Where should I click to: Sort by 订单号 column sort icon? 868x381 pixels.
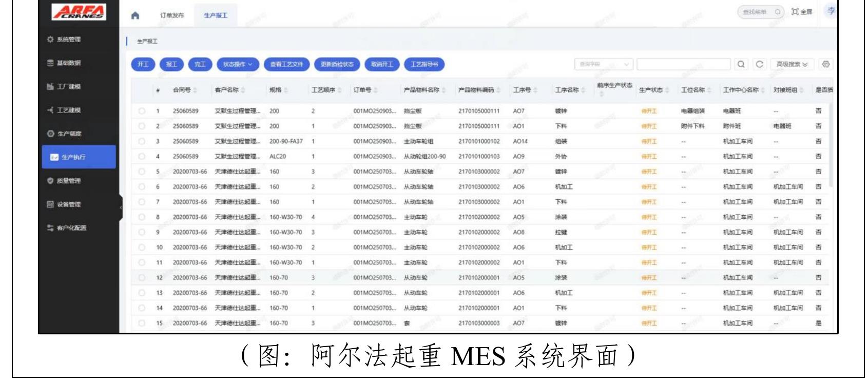pyautogui.click(x=376, y=90)
